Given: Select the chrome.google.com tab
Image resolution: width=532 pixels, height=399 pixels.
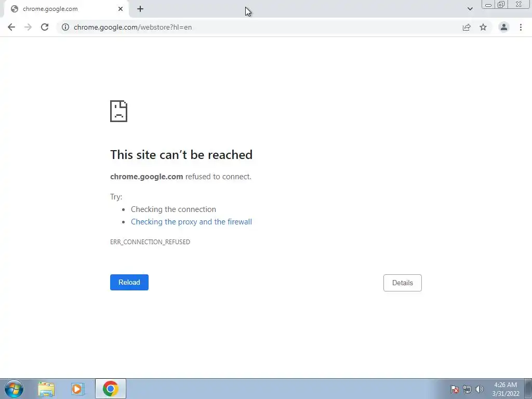Looking at the screenshot, I should [x=66, y=9].
